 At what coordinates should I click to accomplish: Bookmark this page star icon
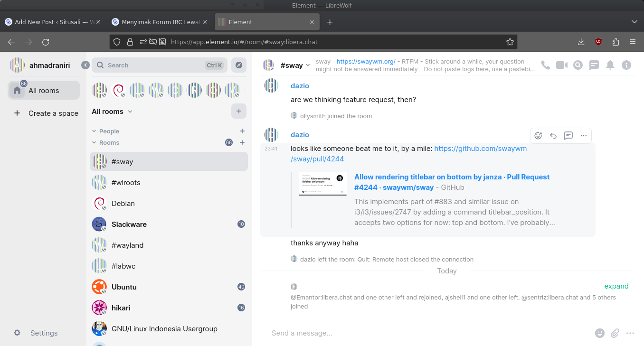tap(510, 42)
